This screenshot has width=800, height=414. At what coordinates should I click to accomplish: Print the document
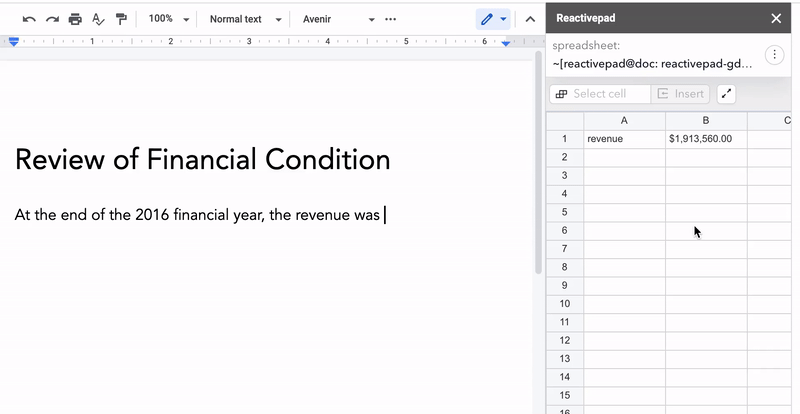coord(75,19)
